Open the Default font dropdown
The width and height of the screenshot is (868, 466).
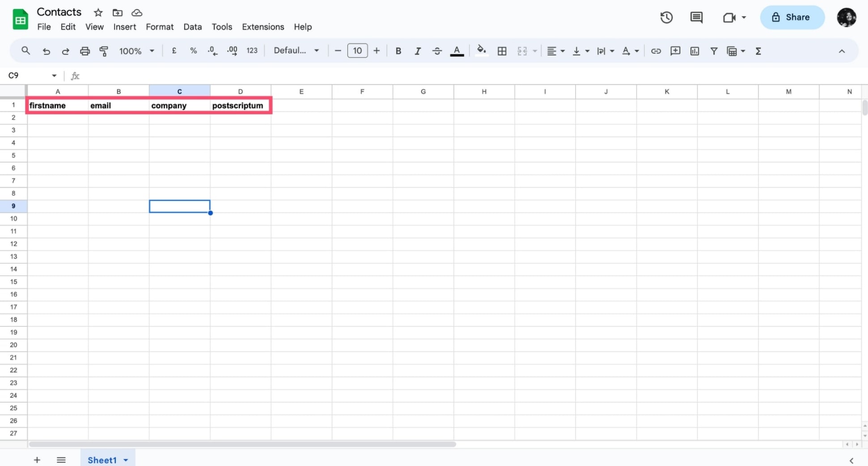(296, 51)
